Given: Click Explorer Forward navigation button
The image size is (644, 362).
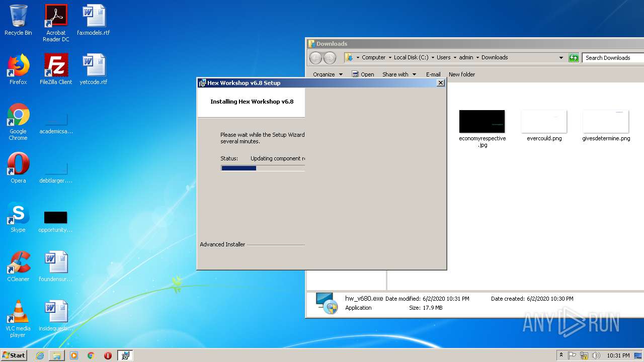Looking at the screenshot, I should (330, 58).
